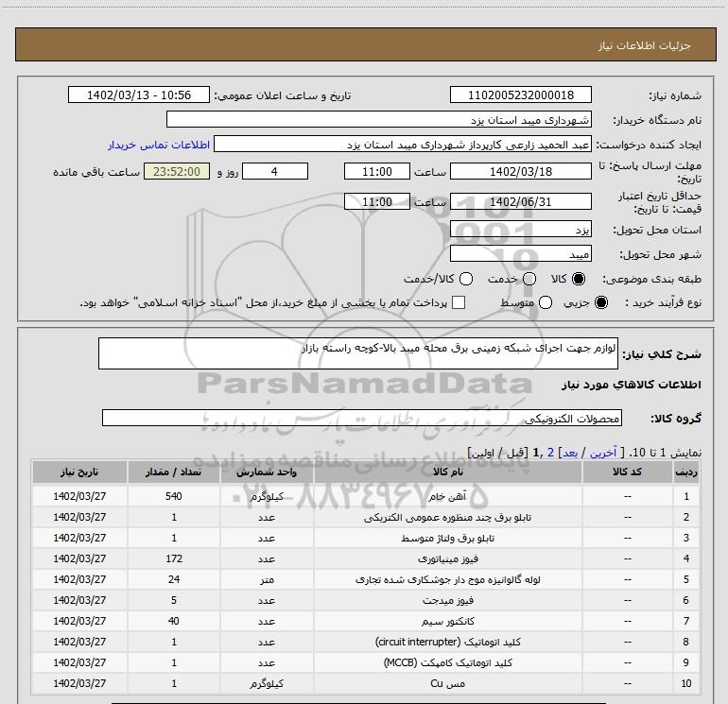The height and width of the screenshot is (704, 728).
Task: Select the circuit interrupter item
Action: 365,642
